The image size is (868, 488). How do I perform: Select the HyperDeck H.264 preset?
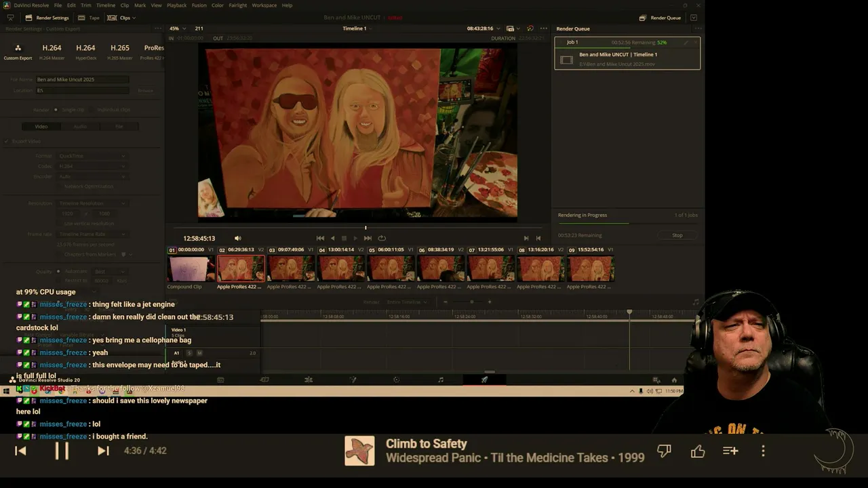point(85,52)
